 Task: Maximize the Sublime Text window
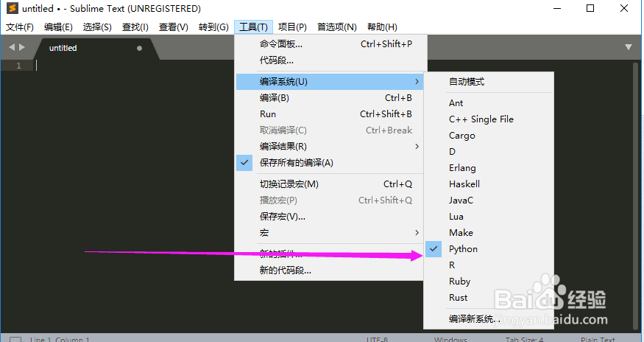590,8
